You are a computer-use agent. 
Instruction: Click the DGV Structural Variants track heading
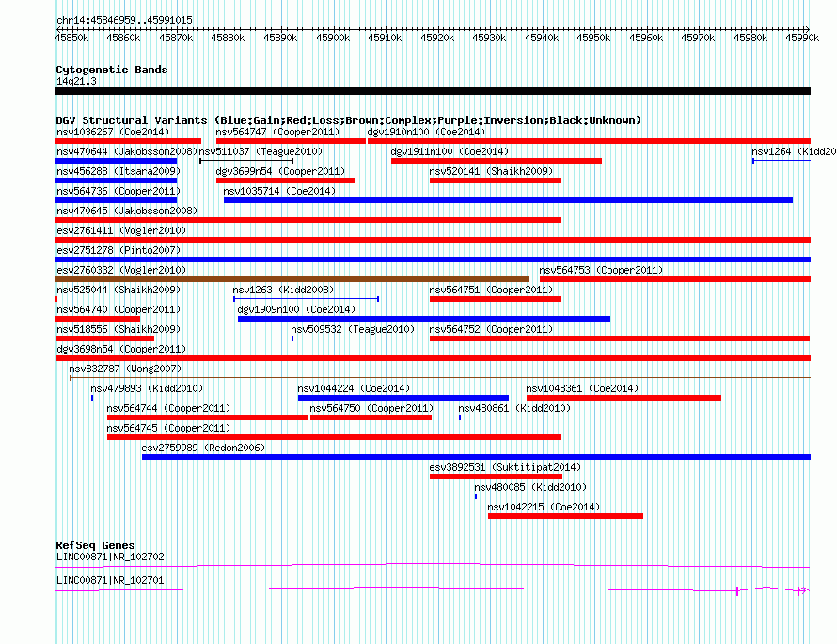[348, 120]
